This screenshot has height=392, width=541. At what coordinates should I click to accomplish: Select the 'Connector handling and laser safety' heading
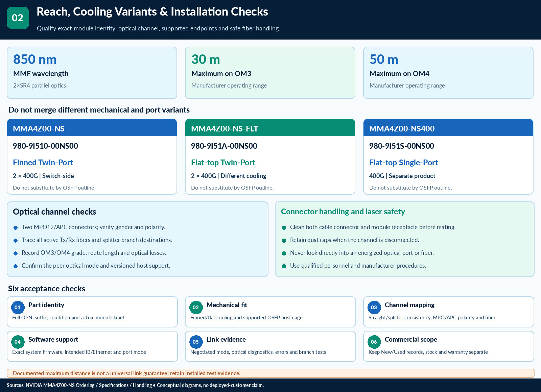pyautogui.click(x=343, y=212)
